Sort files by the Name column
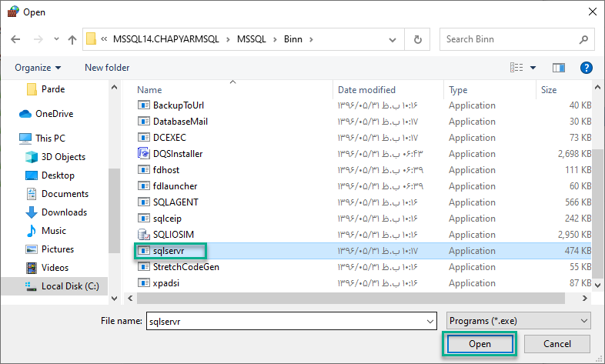The height and width of the screenshot is (364, 605). pos(149,90)
